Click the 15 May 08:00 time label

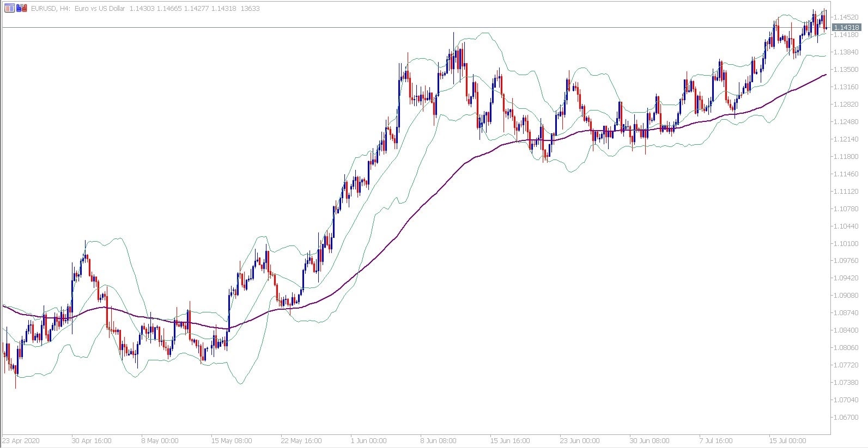pyautogui.click(x=232, y=440)
